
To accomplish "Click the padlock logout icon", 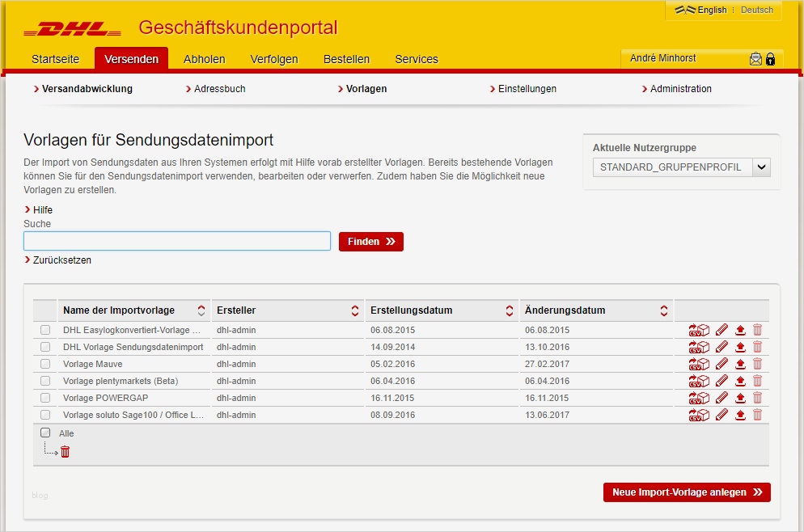I will (x=770, y=59).
